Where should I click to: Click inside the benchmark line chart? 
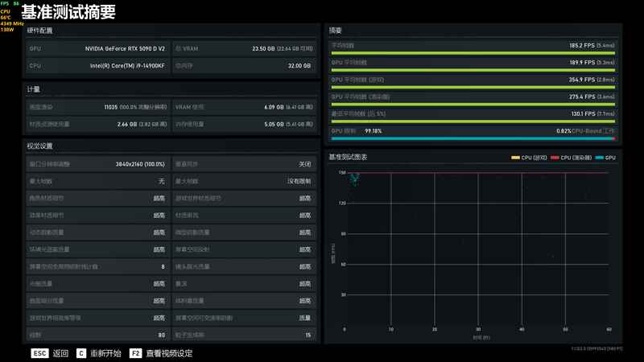477,249
